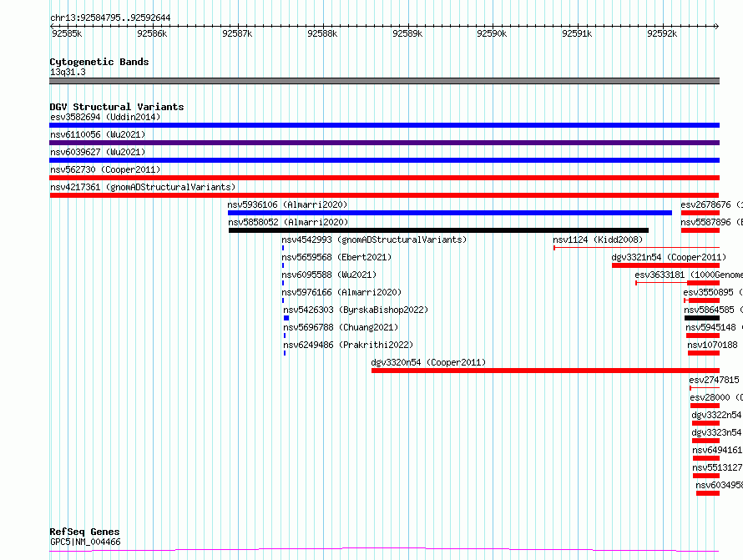Select the nsv5659568 (Ebert2021) label
The height and width of the screenshot is (560, 743).
336,257
